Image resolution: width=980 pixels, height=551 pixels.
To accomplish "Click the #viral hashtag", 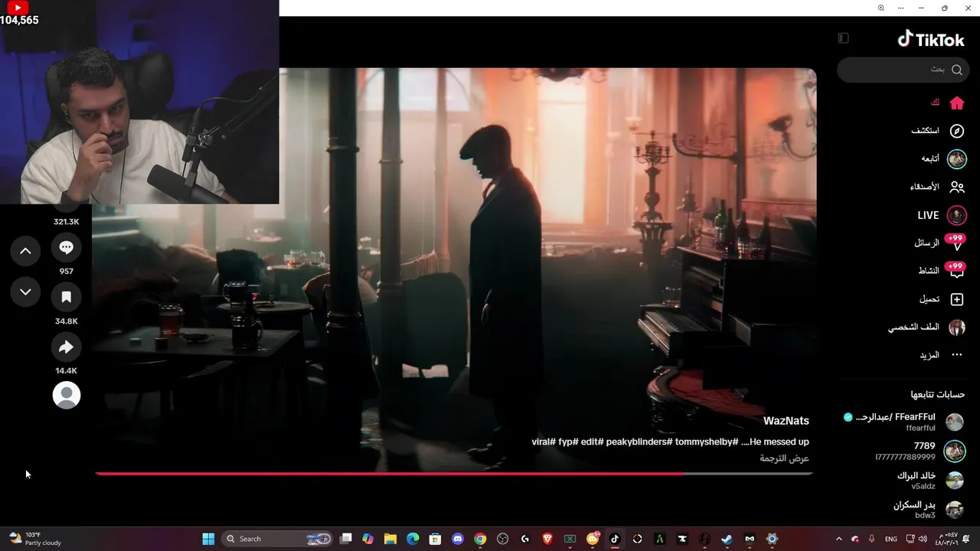I will [542, 442].
